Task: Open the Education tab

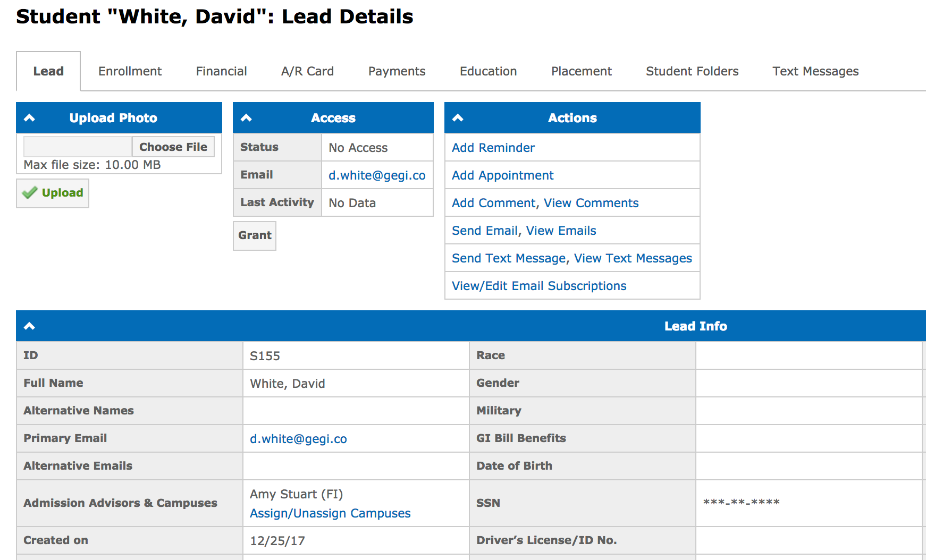Action: coord(488,71)
